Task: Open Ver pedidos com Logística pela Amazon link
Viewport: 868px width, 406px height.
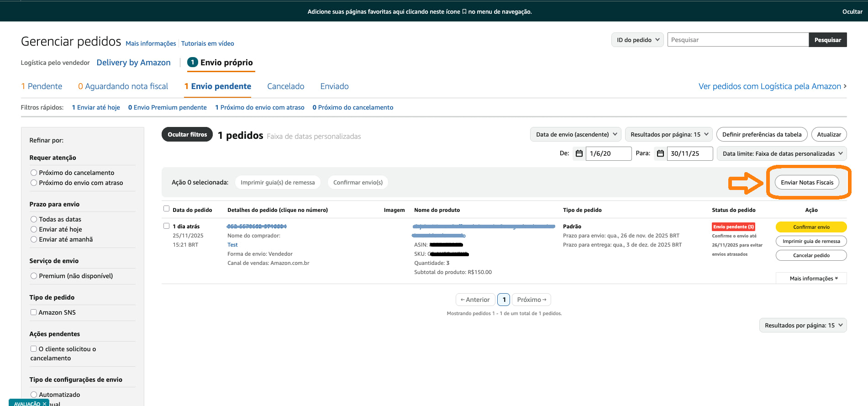Action: [x=773, y=86]
